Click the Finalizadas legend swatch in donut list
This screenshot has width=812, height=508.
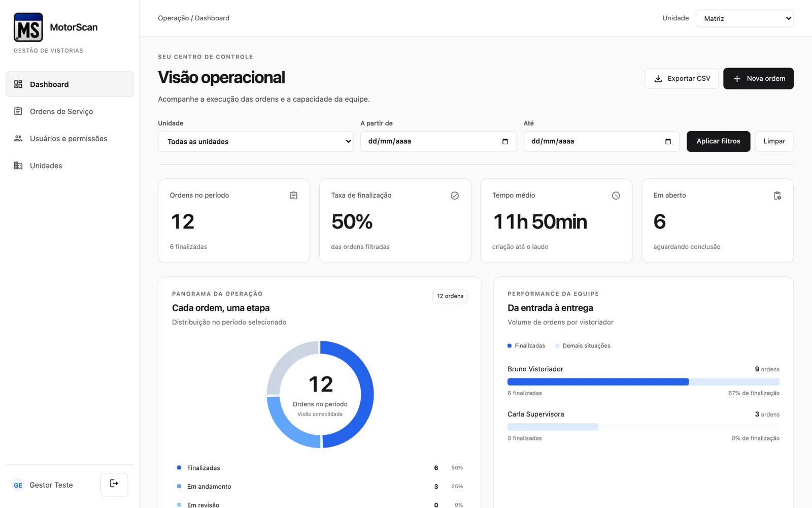(179, 468)
